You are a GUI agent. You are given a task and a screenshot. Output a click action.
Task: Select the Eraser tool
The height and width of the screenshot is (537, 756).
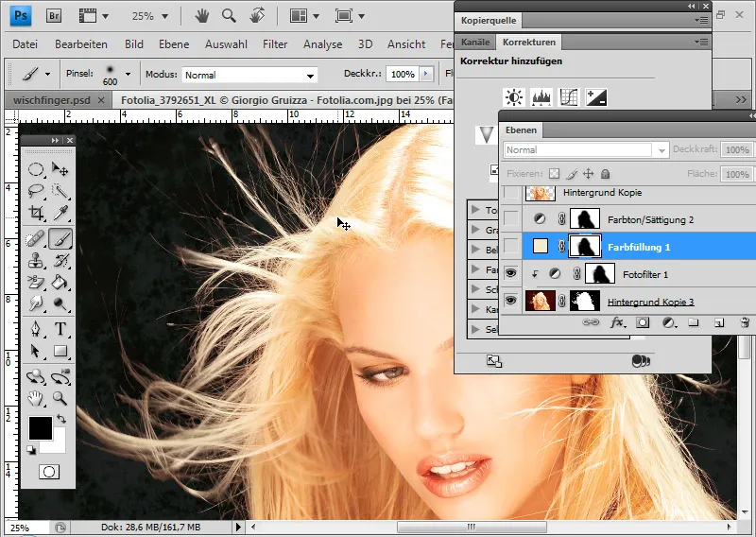click(x=36, y=282)
